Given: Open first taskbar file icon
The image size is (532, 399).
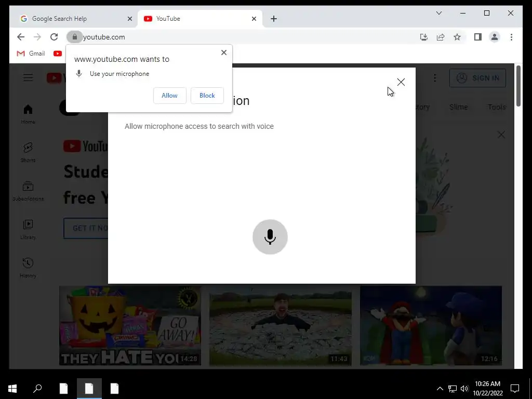Looking at the screenshot, I should (63, 389).
